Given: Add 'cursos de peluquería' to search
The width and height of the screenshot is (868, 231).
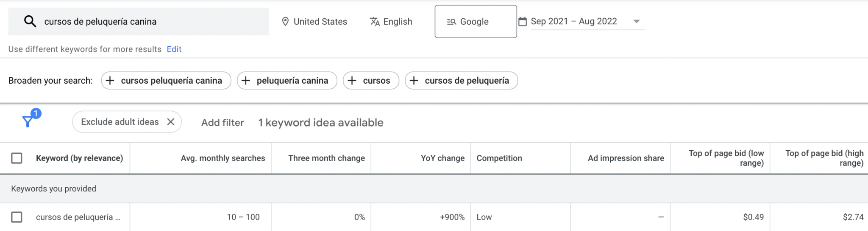Looking at the screenshot, I should point(461,80).
